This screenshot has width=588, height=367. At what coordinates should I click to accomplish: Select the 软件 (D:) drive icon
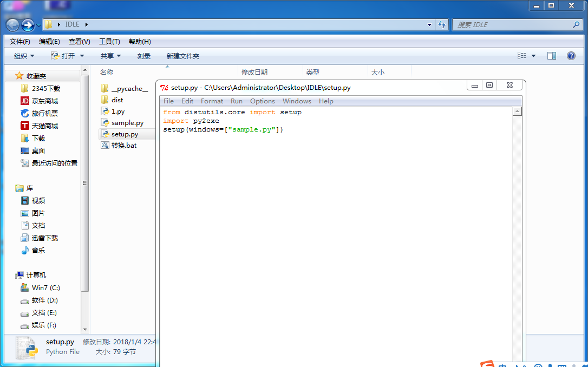[x=25, y=301]
